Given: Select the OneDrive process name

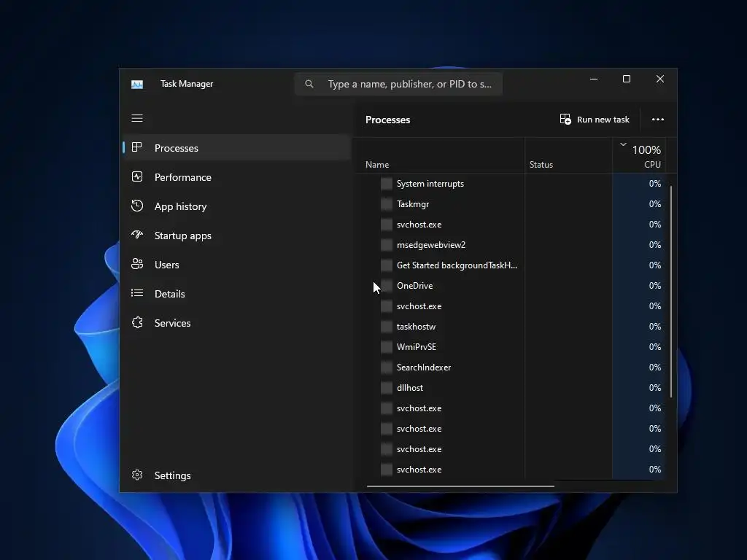Looking at the screenshot, I should (x=414, y=286).
